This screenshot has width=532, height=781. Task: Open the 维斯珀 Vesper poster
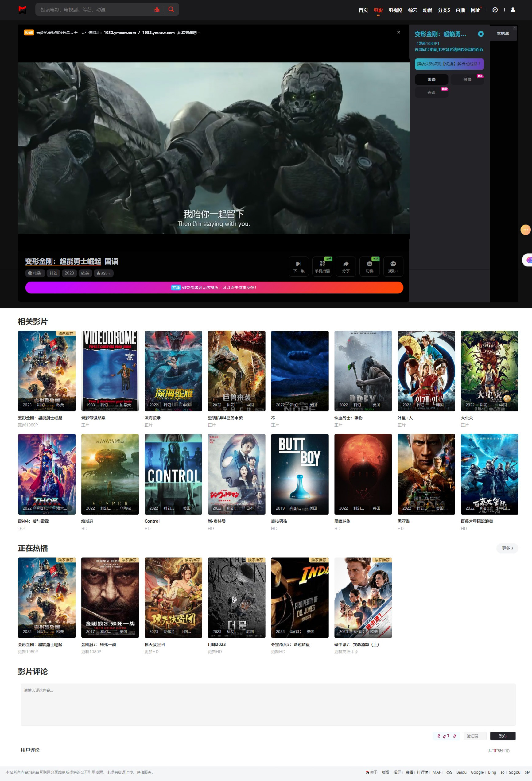(x=110, y=474)
